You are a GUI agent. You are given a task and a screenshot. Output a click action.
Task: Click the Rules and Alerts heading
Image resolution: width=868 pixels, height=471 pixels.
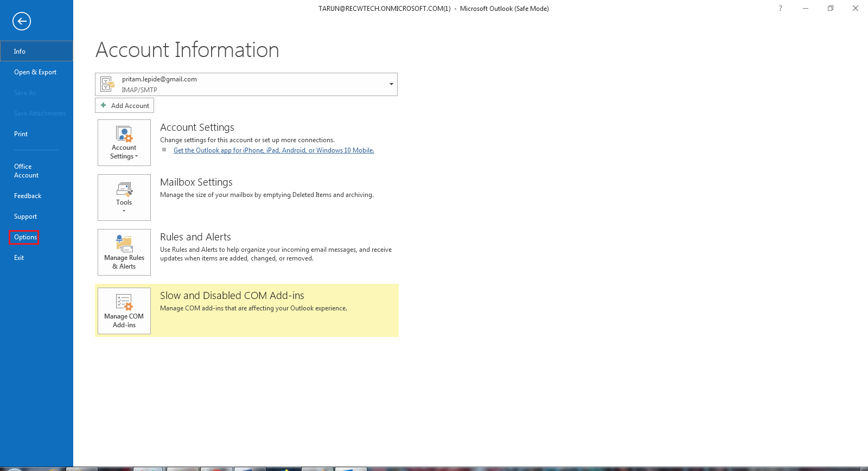click(195, 237)
